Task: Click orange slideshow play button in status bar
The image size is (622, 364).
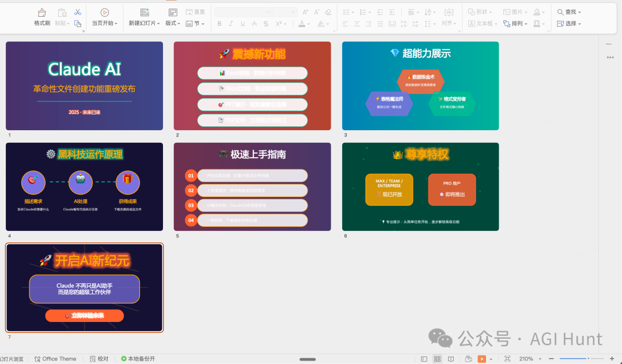Action: point(481,359)
